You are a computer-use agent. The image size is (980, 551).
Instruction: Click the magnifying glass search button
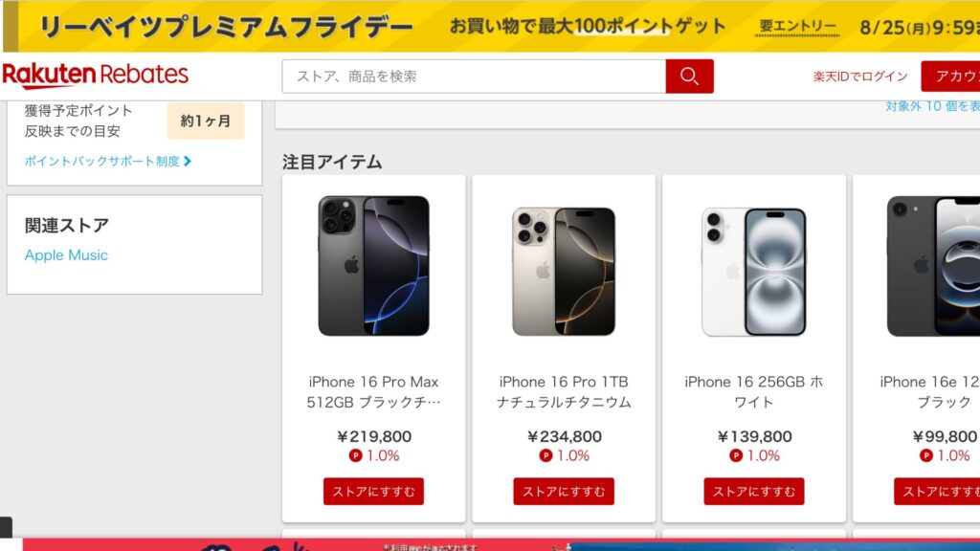pos(689,77)
